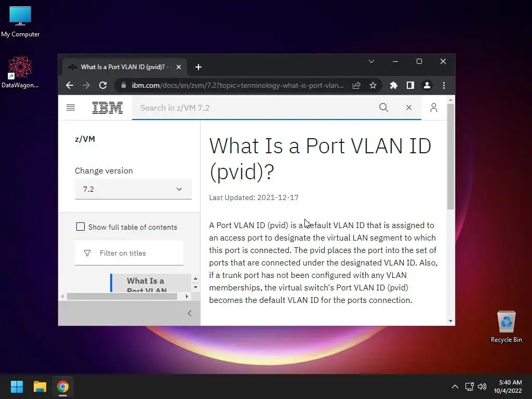Share this page via share icon
The width and height of the screenshot is (532, 399).
pyautogui.click(x=356, y=85)
